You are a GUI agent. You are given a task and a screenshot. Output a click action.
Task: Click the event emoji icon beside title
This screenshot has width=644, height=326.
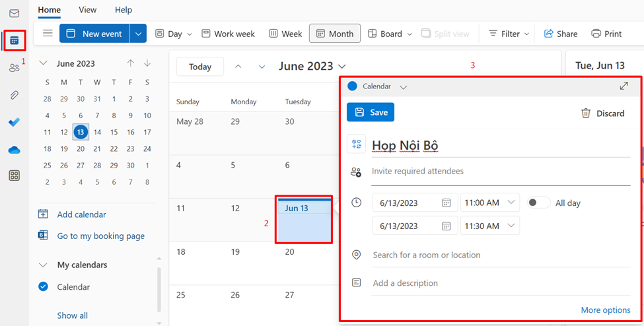tap(356, 144)
